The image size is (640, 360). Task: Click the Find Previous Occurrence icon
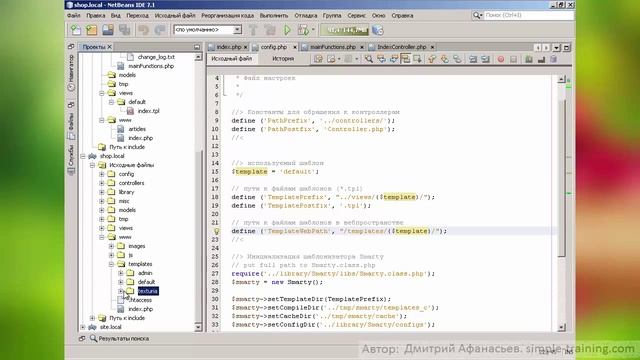(381, 59)
